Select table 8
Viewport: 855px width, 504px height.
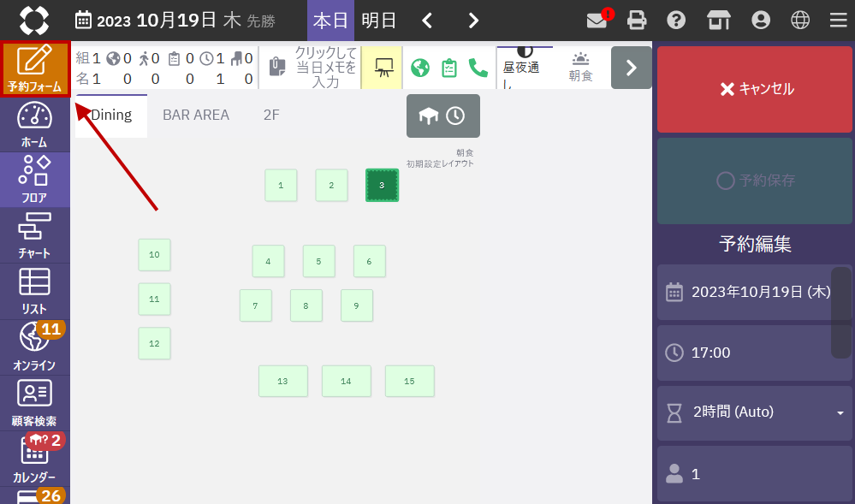[306, 305]
